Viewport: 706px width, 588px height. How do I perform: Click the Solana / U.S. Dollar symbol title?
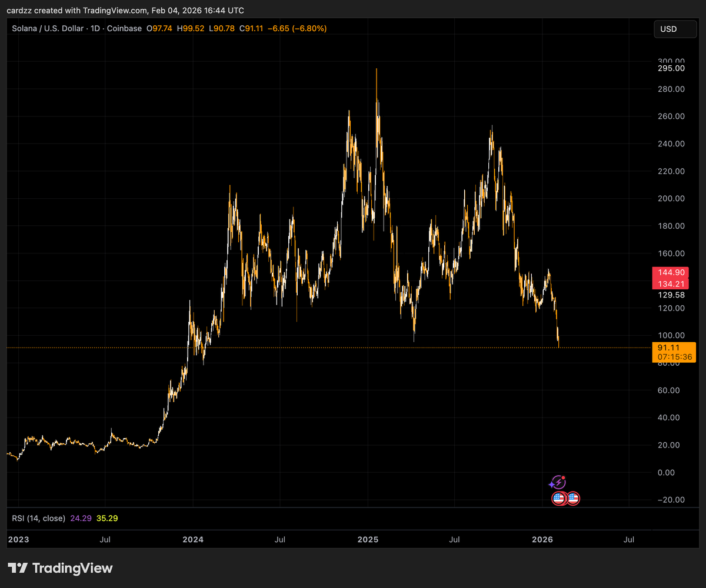48,28
